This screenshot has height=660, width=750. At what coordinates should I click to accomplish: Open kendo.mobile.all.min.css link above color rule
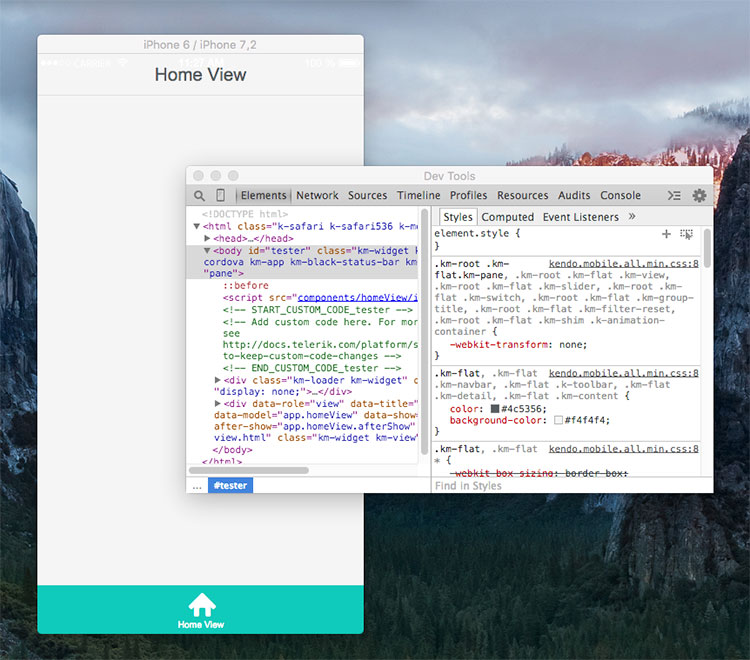pos(623,373)
